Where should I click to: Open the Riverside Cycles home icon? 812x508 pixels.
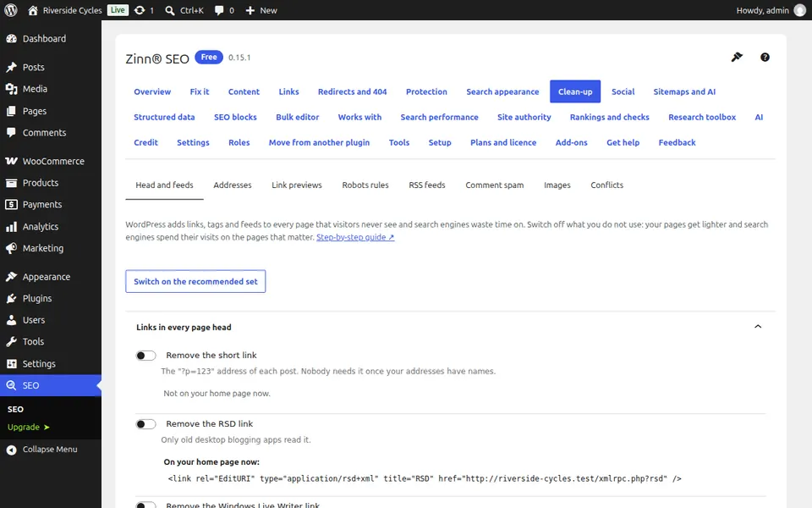33,10
